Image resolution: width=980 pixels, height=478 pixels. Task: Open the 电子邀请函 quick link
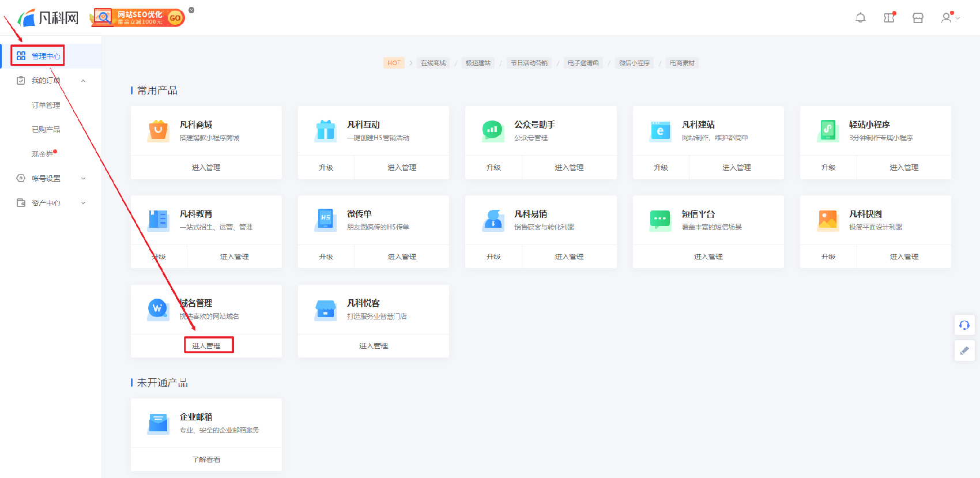pyautogui.click(x=583, y=63)
